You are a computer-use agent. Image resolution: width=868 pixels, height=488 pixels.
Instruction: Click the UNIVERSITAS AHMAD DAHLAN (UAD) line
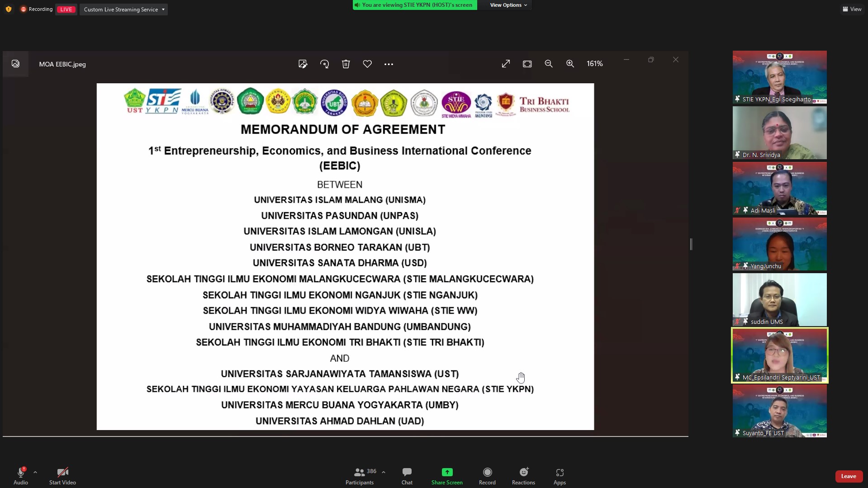(340, 421)
